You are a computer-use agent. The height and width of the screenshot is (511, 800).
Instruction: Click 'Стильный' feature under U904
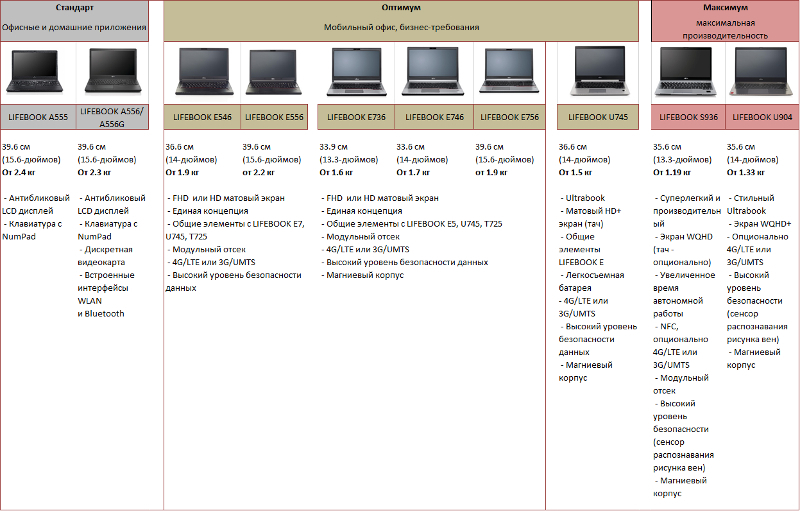[x=754, y=198]
